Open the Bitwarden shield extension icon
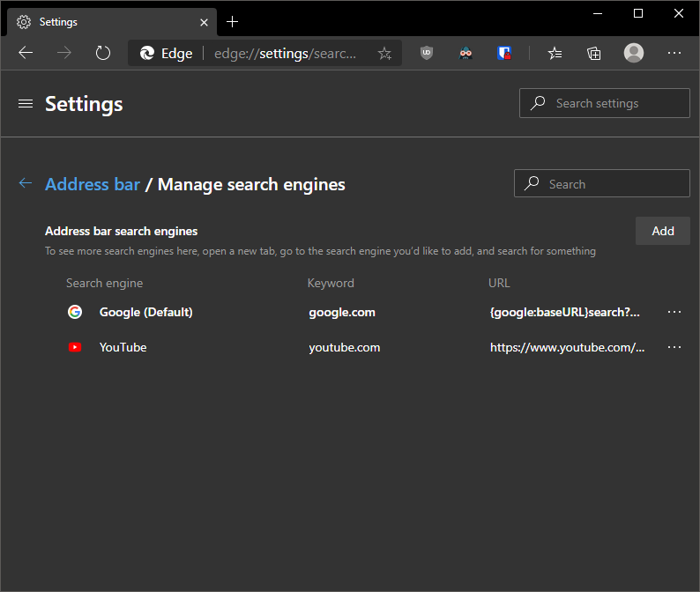 (504, 53)
